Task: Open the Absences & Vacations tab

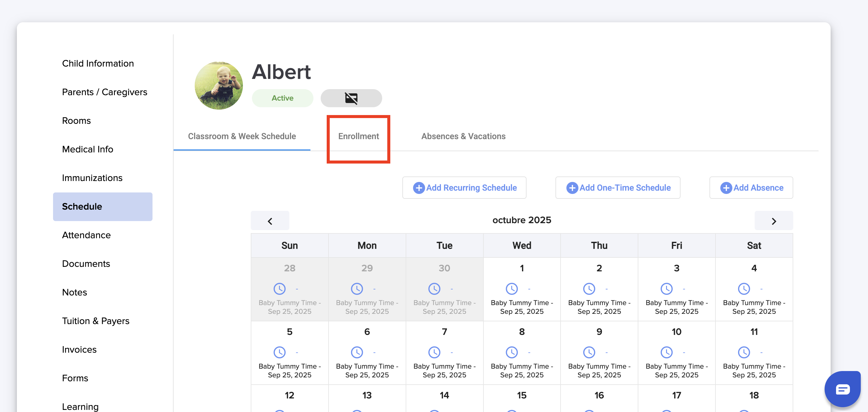Action: pos(463,136)
